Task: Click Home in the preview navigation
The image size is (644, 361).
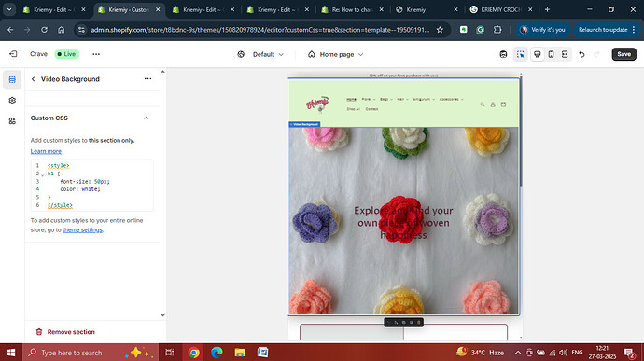Action: [x=352, y=100]
